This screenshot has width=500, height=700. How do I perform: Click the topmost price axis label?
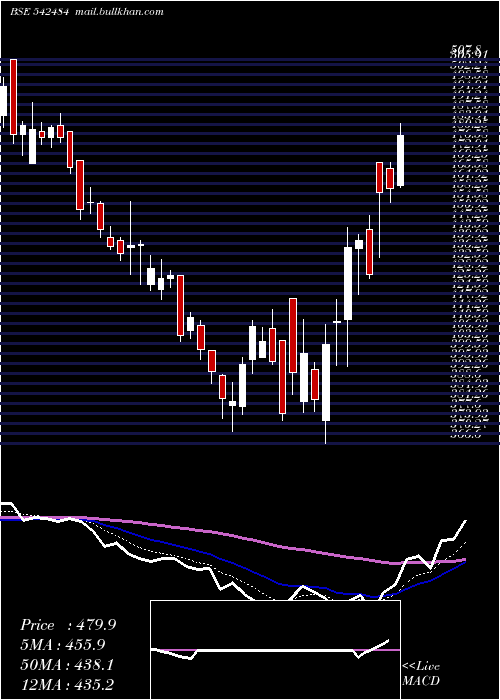466,48
